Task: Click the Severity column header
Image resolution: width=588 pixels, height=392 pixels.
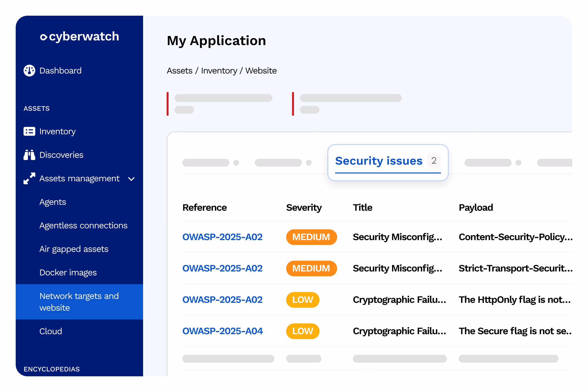Action: 304,208
